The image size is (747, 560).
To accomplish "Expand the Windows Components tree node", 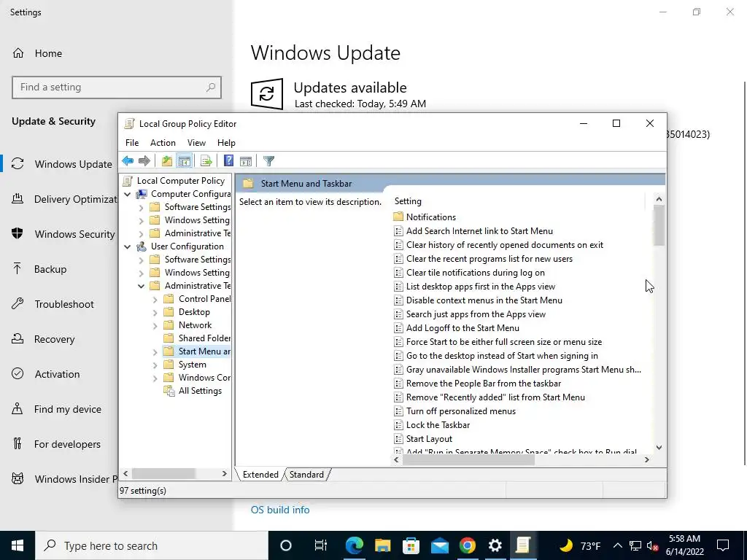I will (155, 378).
